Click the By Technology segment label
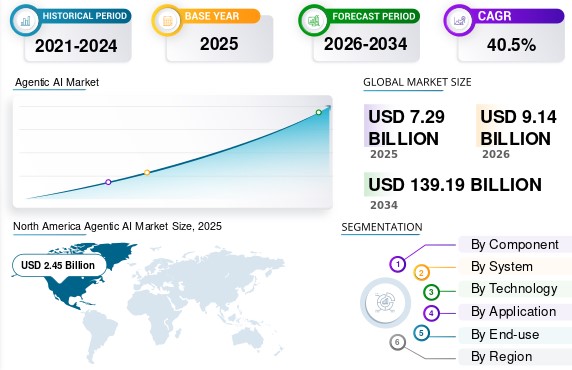The image size is (572, 370). pyautogui.click(x=514, y=289)
